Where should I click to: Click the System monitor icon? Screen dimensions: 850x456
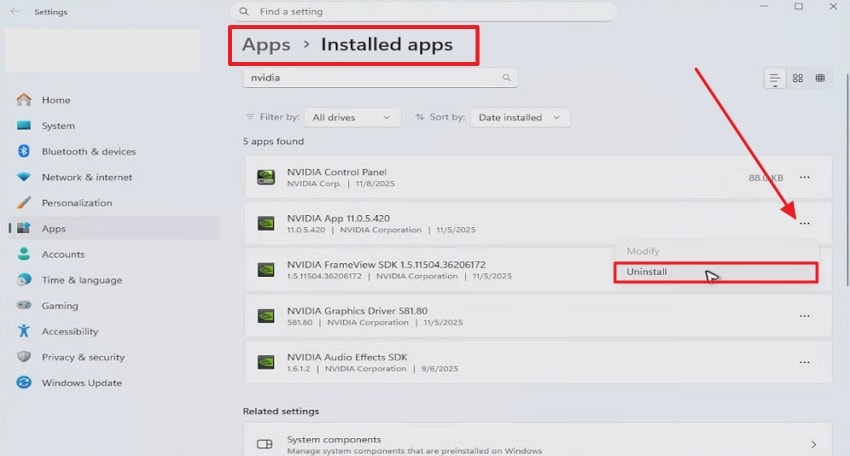23,126
